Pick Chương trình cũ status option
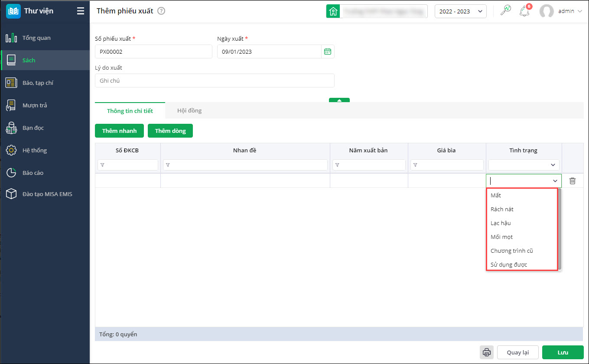This screenshot has height=364, width=589. point(522,251)
